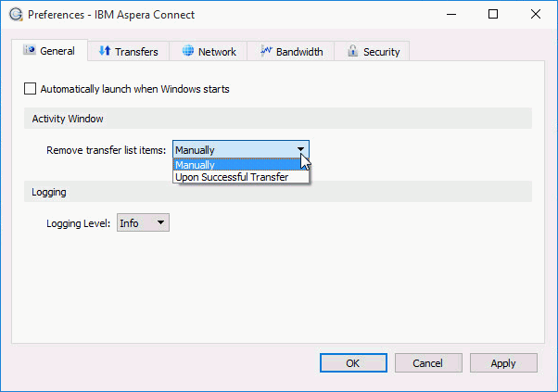Viewport: 558px width, 392px height.
Task: Click the General tab's switch icon
Action: point(29,51)
